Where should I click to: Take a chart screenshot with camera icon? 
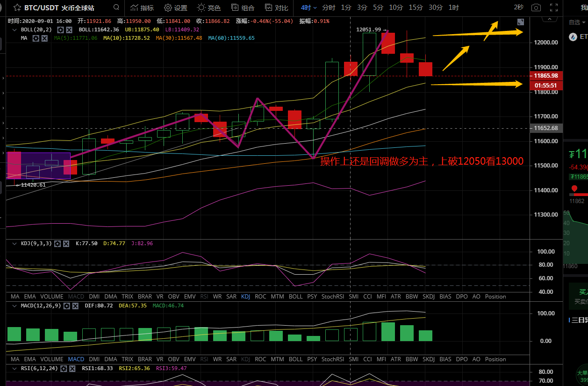coord(536,7)
